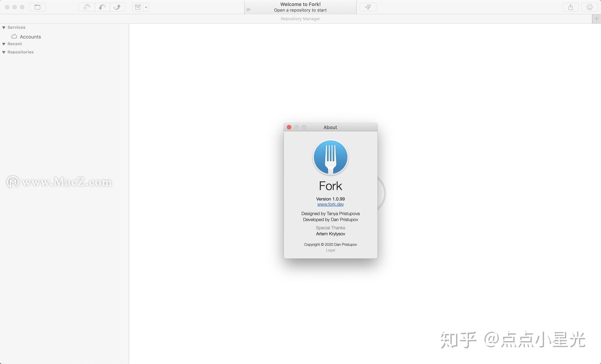Click the Accounts cloud icon in sidebar
The width and height of the screenshot is (601, 364).
click(x=14, y=37)
